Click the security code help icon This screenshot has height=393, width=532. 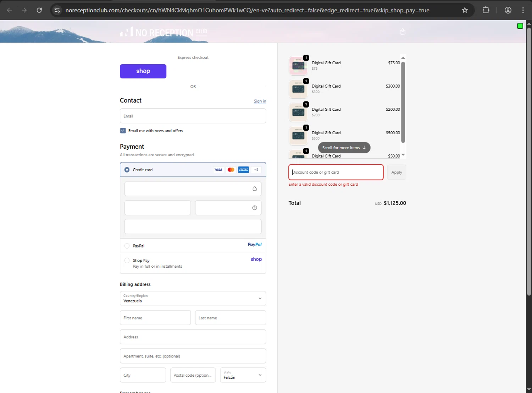point(255,208)
